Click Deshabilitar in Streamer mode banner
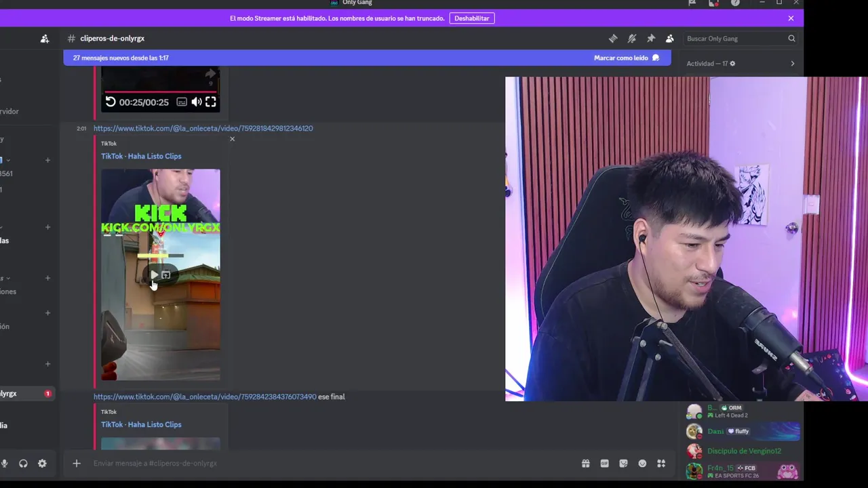868x488 pixels. [x=472, y=18]
